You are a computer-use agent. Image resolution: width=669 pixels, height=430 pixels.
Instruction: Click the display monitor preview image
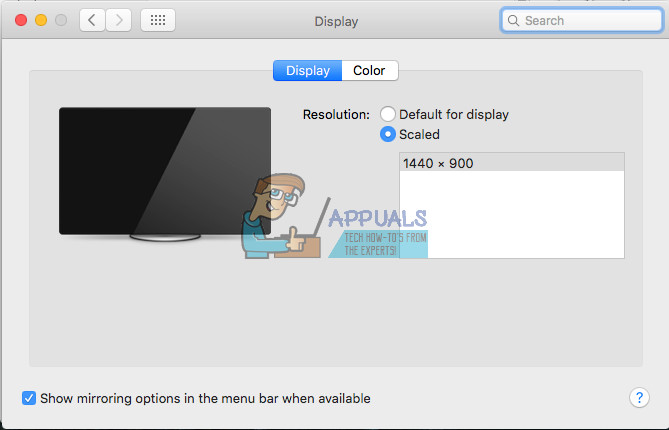(x=165, y=174)
